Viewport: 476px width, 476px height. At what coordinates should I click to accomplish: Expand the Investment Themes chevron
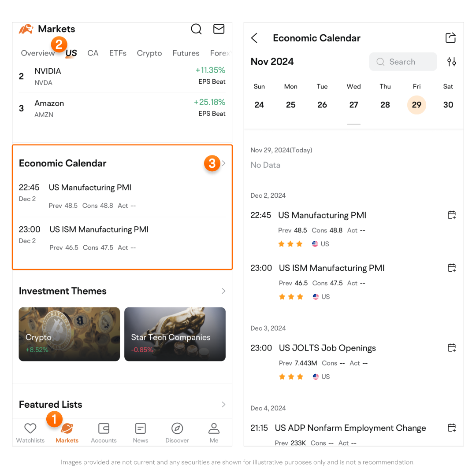pos(223,291)
